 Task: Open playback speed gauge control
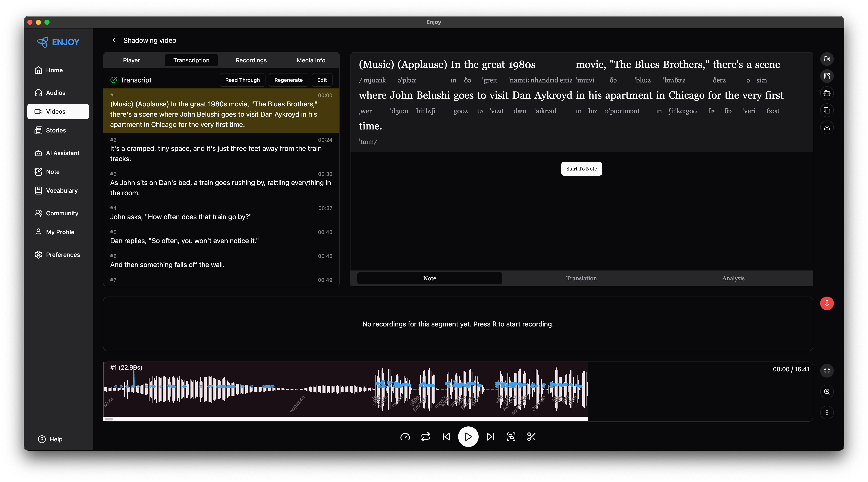(405, 437)
